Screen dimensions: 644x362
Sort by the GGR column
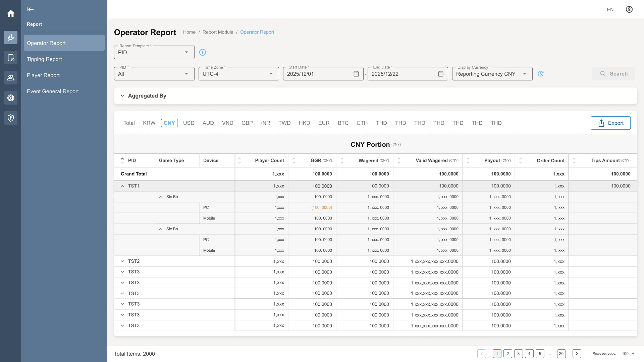pyautogui.click(x=294, y=161)
